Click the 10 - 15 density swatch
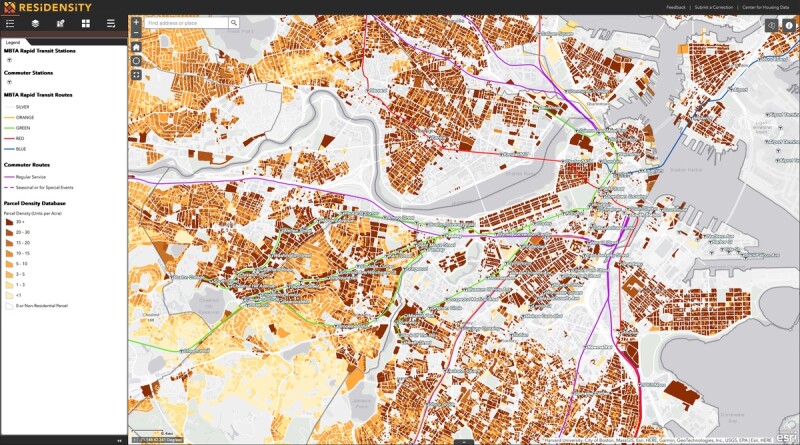 (9, 253)
